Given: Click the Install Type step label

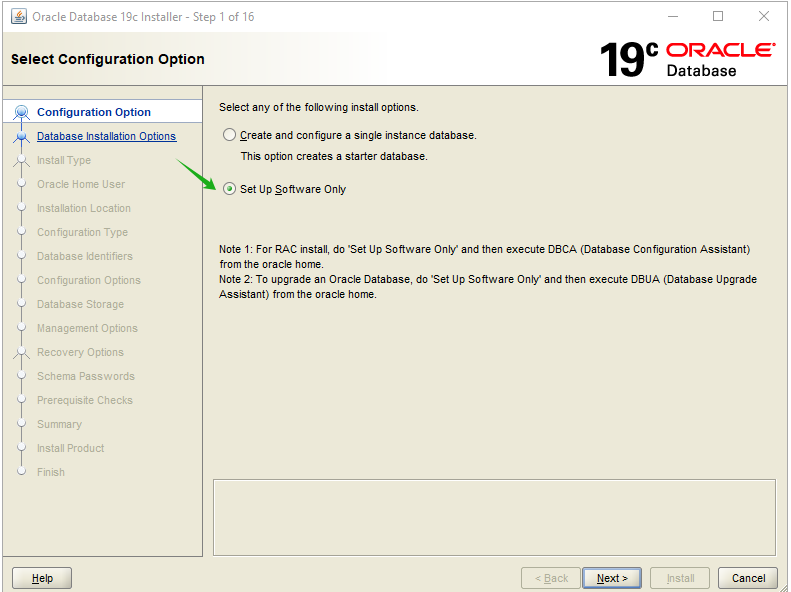Looking at the screenshot, I should [64, 160].
